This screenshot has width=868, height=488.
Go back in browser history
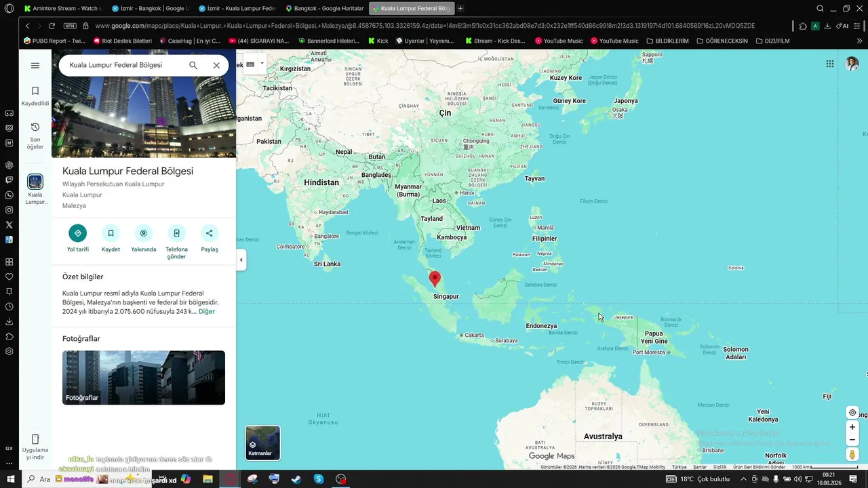[x=27, y=26]
